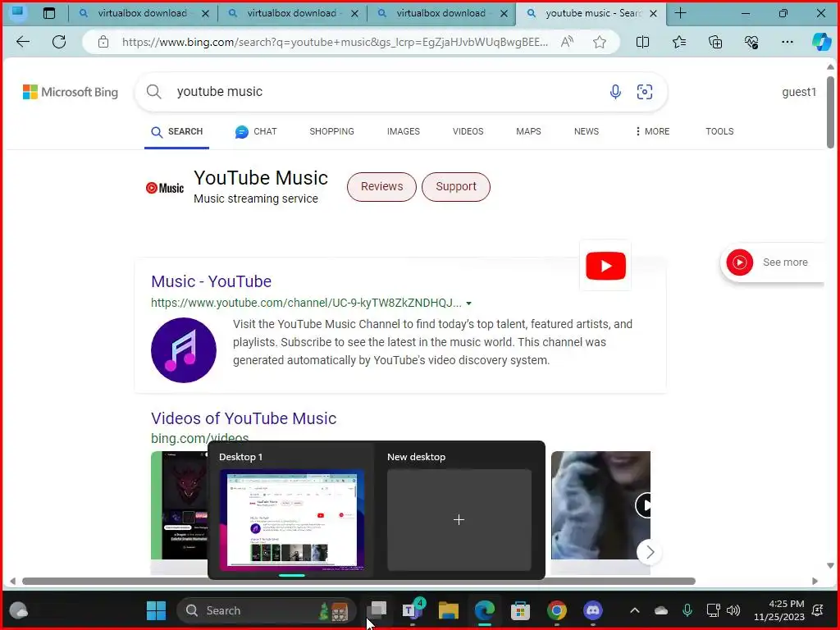Select the Desktop 1 thumbnail
The image size is (840, 630).
coord(292,519)
